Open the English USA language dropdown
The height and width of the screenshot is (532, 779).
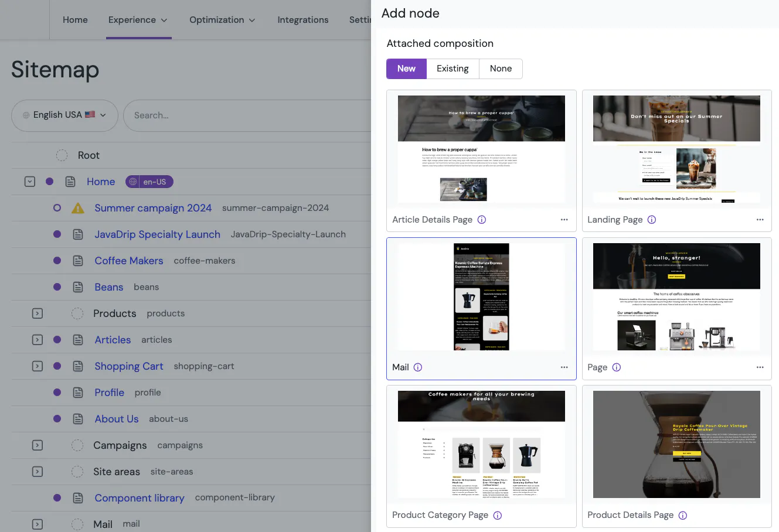(x=64, y=115)
